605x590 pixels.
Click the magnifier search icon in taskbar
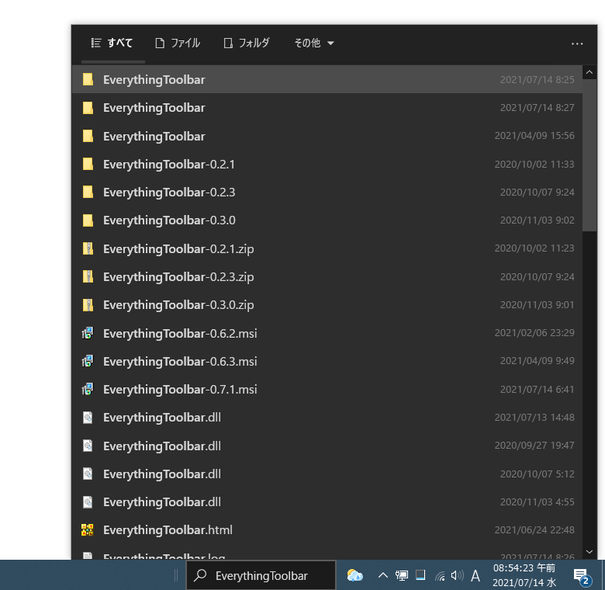(x=200, y=575)
